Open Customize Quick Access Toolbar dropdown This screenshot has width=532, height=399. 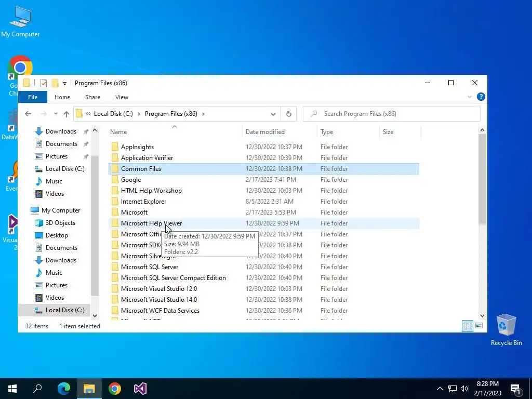coord(64,84)
